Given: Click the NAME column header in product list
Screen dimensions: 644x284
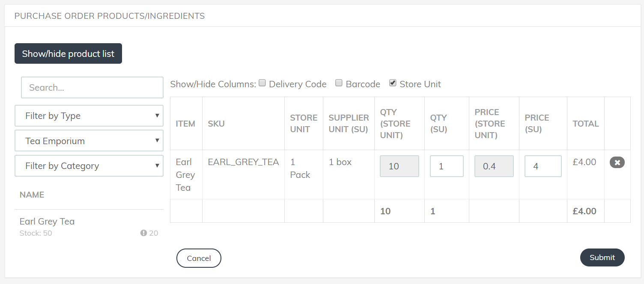Looking at the screenshot, I should (x=32, y=195).
